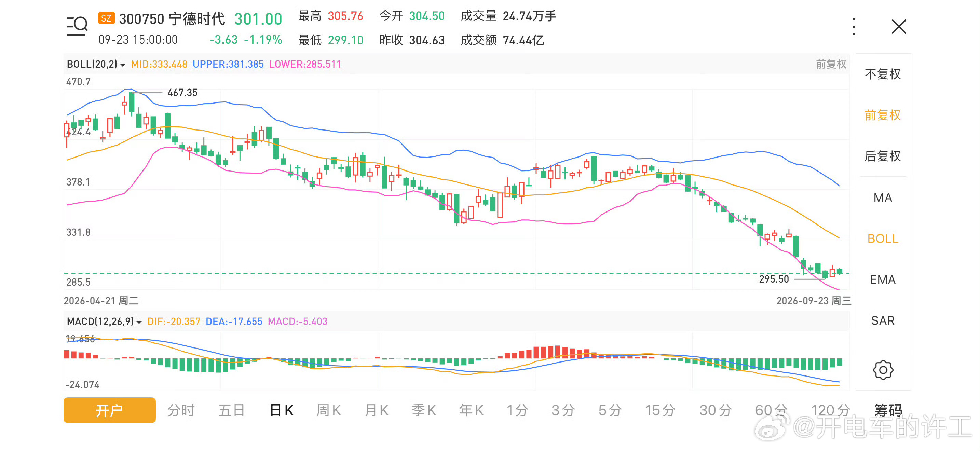The image size is (980, 451).
Task: Click the 前复权 label atop chart
Action: coord(831,64)
